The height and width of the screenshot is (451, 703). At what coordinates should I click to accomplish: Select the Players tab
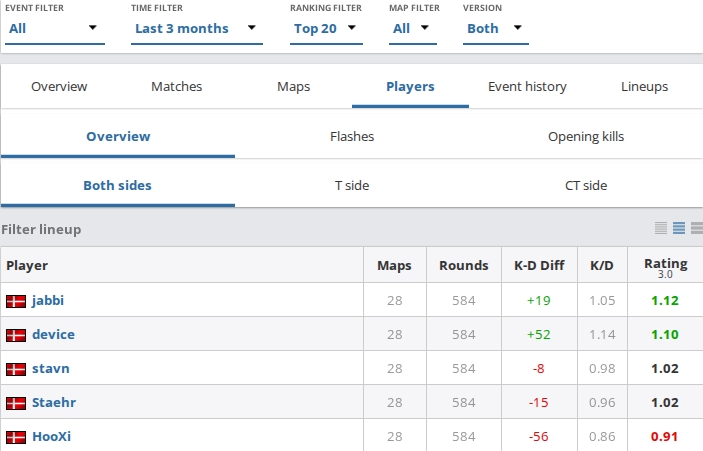[410, 87]
